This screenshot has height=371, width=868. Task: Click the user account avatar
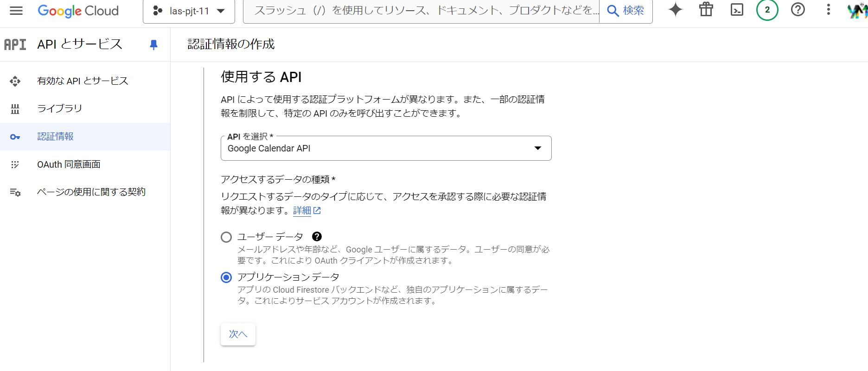pos(857,11)
